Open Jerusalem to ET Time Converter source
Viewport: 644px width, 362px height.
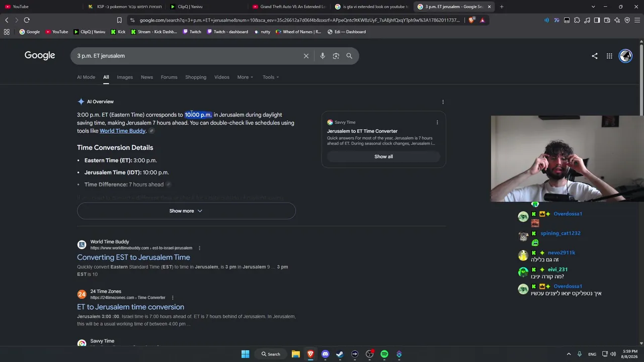pos(362,131)
